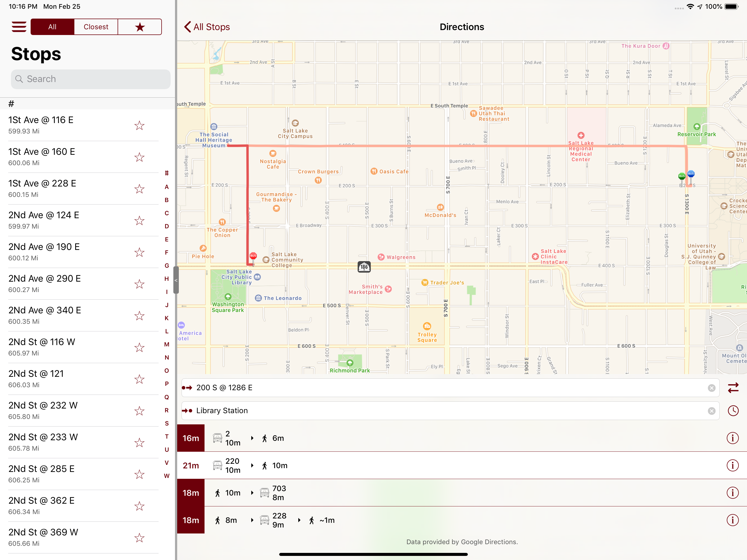Star the 1St Ave @ 228 E stop
The width and height of the screenshot is (747, 560).
click(x=139, y=189)
